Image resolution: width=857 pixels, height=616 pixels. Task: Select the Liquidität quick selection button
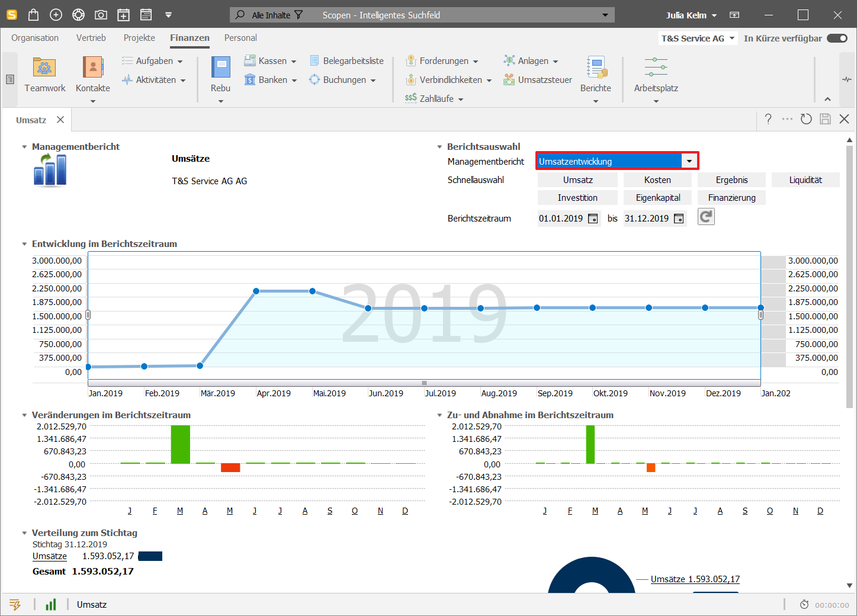click(x=805, y=180)
